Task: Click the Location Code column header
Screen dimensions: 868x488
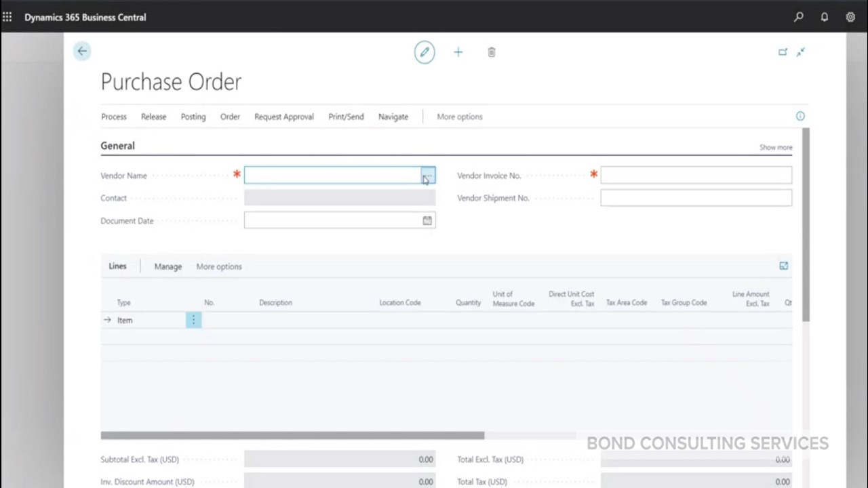Action: 400,302
